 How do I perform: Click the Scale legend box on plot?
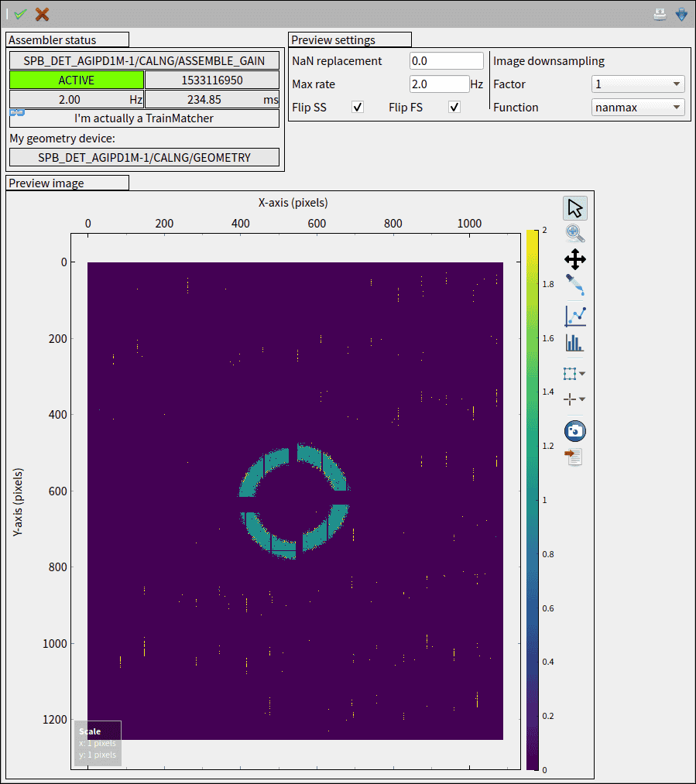click(x=98, y=743)
